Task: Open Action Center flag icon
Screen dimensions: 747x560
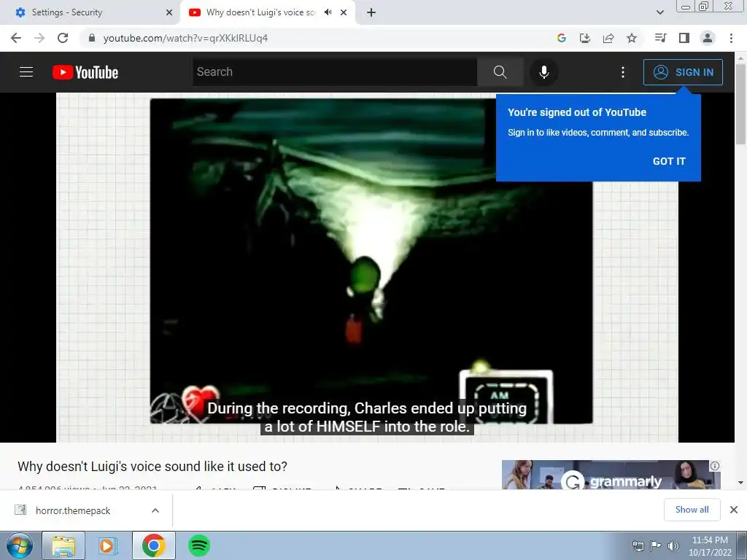Action: coord(656,545)
